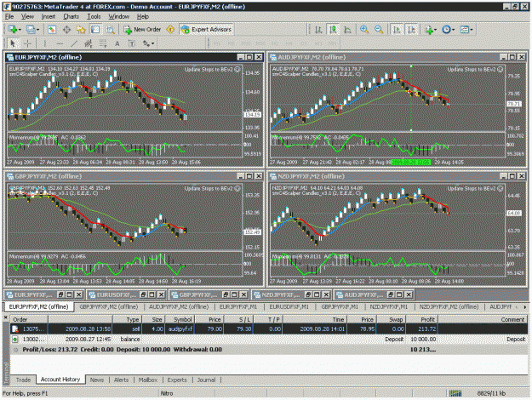Select the Equidistant Channel tool

pos(89,43)
